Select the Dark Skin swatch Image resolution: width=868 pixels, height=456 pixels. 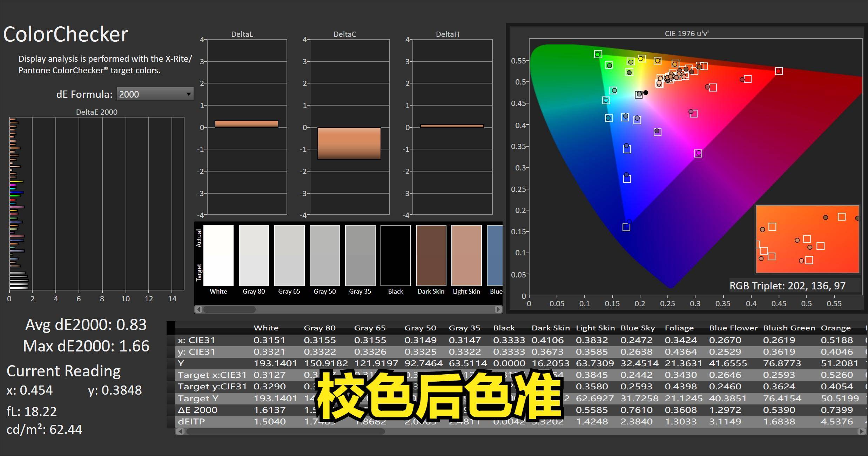[x=431, y=255]
